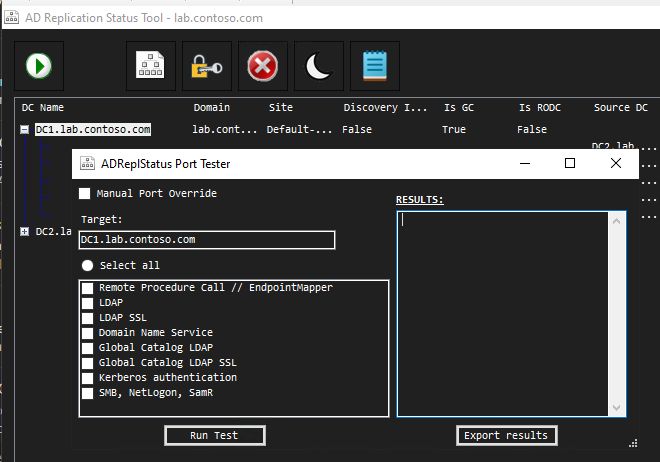This screenshot has width=660, height=462.
Task: Check the Domain Name Service option
Action: tap(87, 333)
